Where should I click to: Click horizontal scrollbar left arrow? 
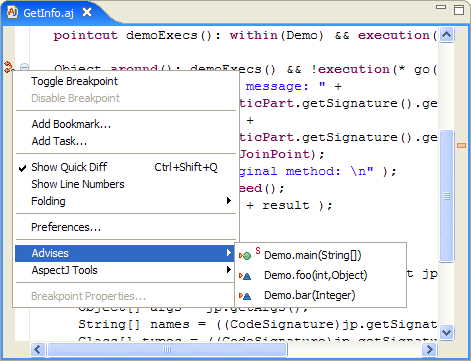pyautogui.click(x=37, y=350)
